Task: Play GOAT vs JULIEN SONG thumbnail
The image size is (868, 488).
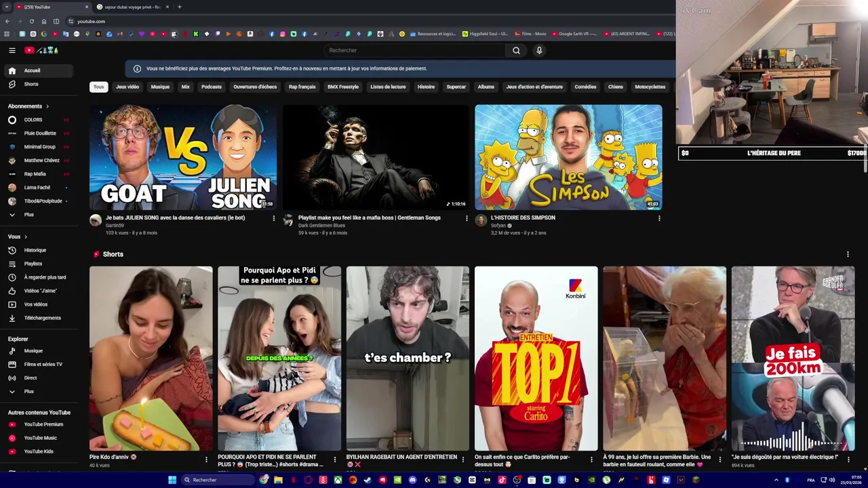Action: [x=183, y=157]
